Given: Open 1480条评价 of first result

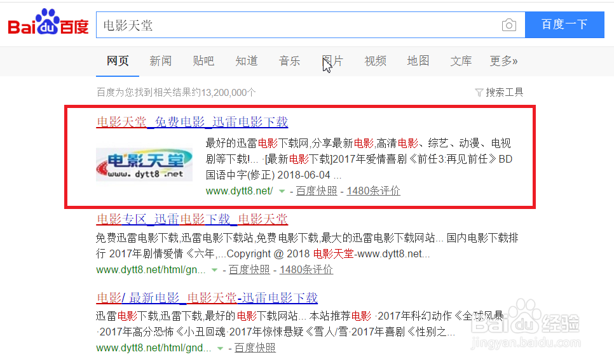Looking at the screenshot, I should coord(373,191).
